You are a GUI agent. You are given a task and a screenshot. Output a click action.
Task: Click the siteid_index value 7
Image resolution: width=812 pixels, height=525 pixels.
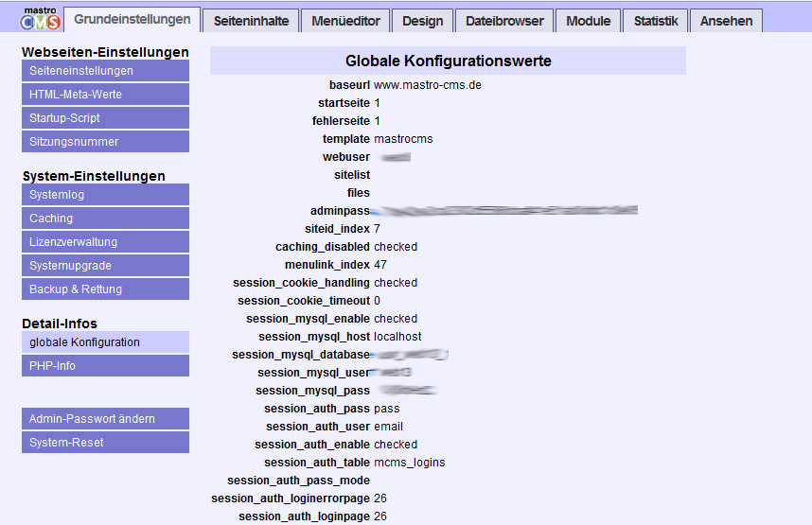pos(377,229)
